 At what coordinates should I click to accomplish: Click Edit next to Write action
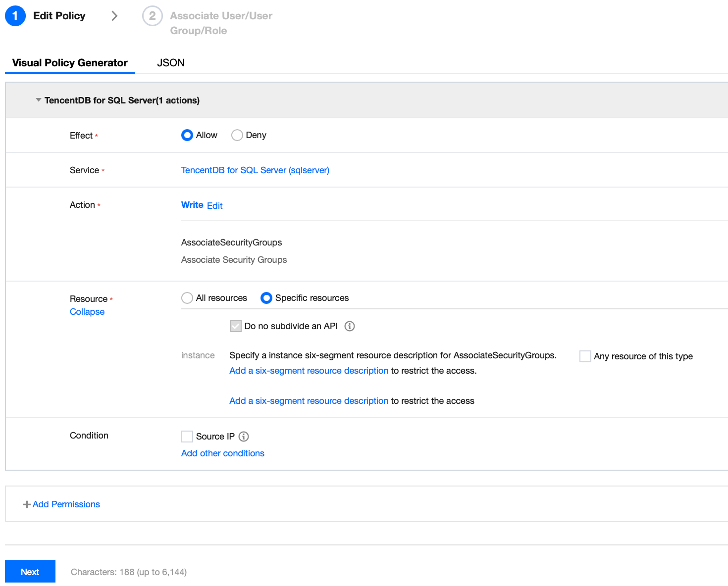pos(215,205)
